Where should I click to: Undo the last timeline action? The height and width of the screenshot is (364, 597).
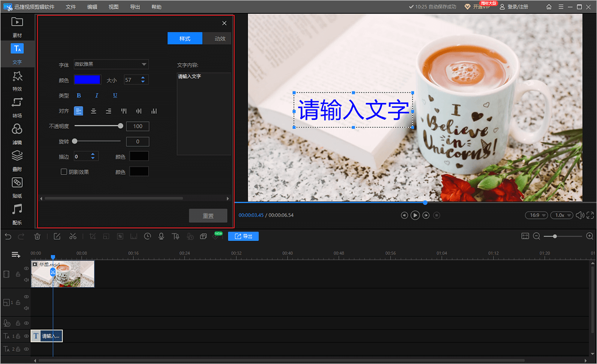click(8, 236)
